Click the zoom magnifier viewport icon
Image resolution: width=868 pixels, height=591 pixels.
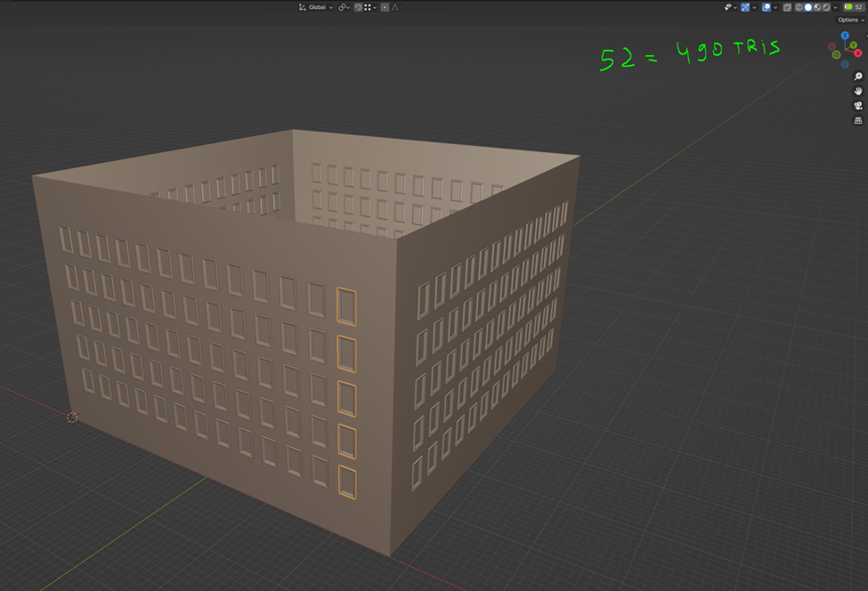click(x=858, y=77)
